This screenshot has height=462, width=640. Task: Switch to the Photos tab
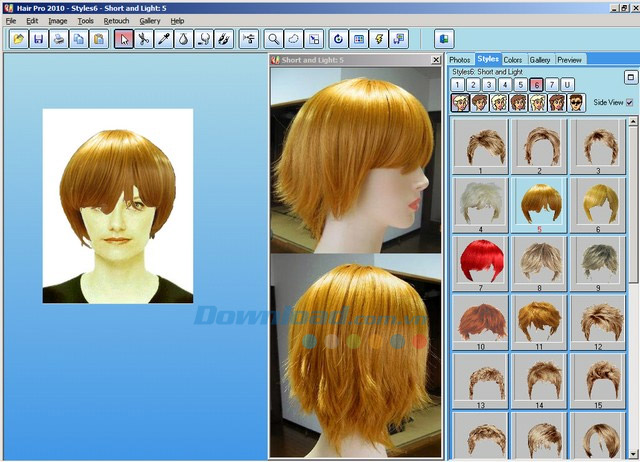pos(460,60)
